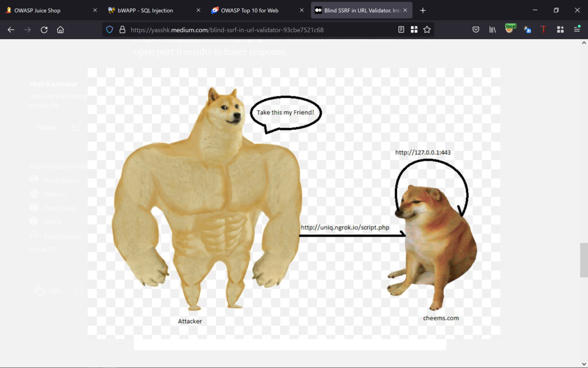Click the subscribe envelope icon near Follow

[x=76, y=128]
